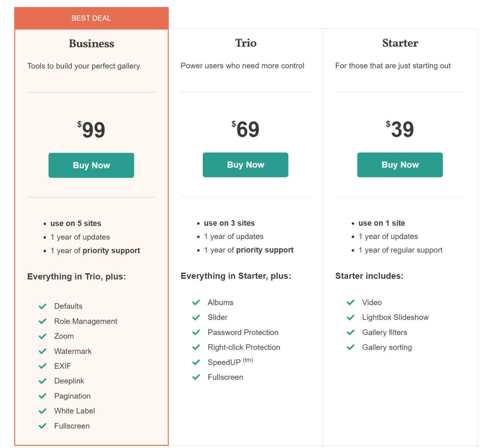Click the checkmark next to Lightbox Slideshow
The height and width of the screenshot is (448, 492).
pyautogui.click(x=351, y=317)
